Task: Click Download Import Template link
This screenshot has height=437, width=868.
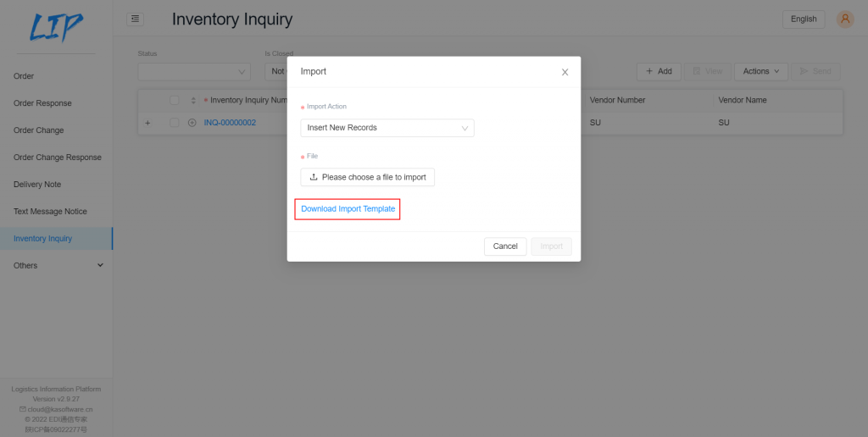Action: point(348,208)
